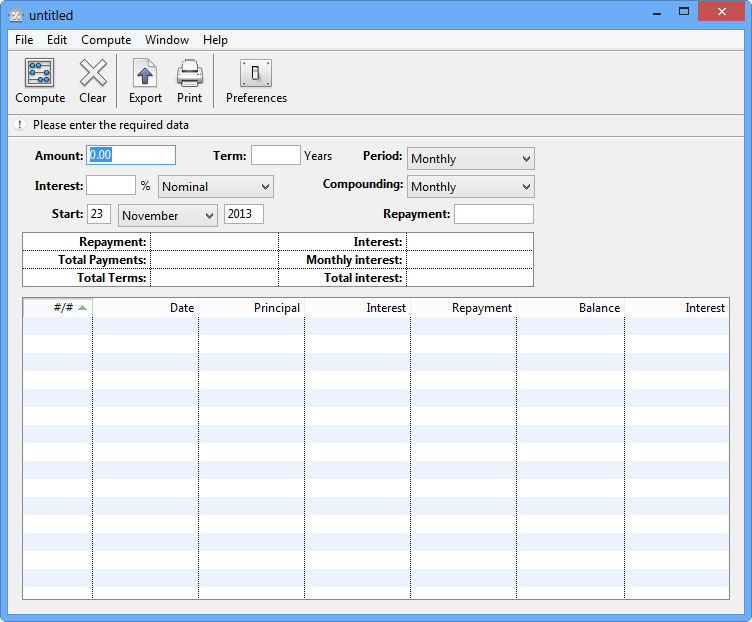The height and width of the screenshot is (622, 752).
Task: Click the exclamation status icon
Action: (x=19, y=125)
